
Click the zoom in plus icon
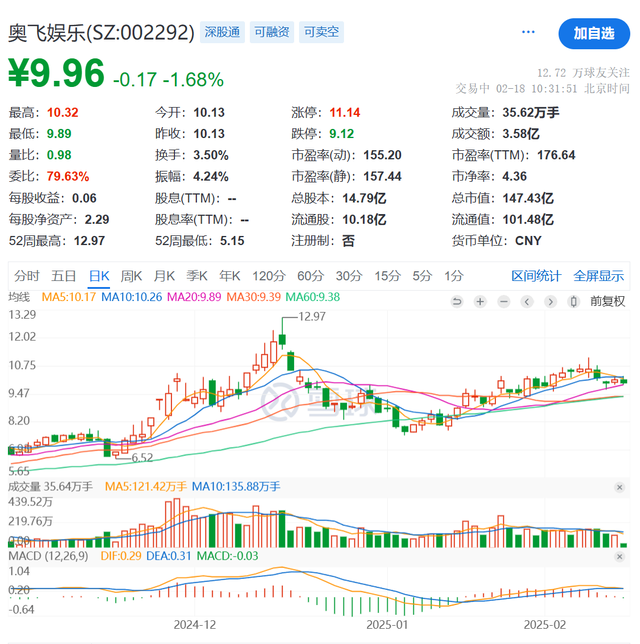point(480,302)
